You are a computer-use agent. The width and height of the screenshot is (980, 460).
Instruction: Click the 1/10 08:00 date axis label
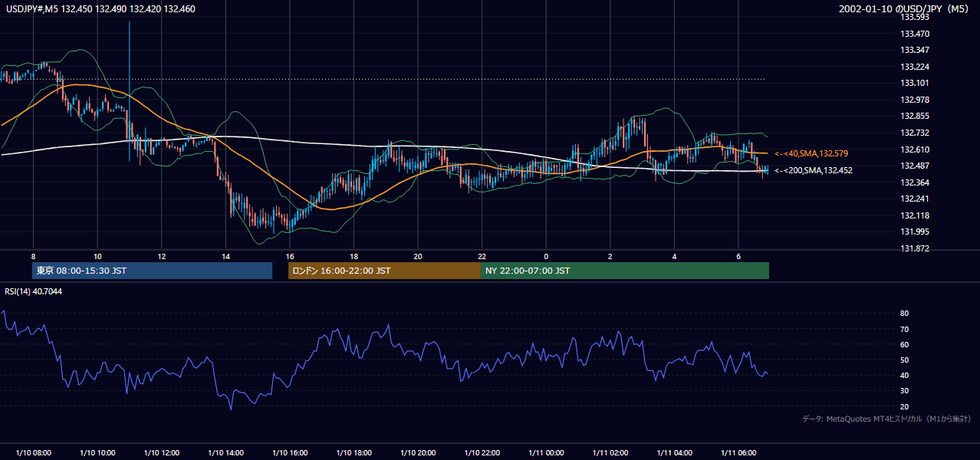click(x=33, y=453)
